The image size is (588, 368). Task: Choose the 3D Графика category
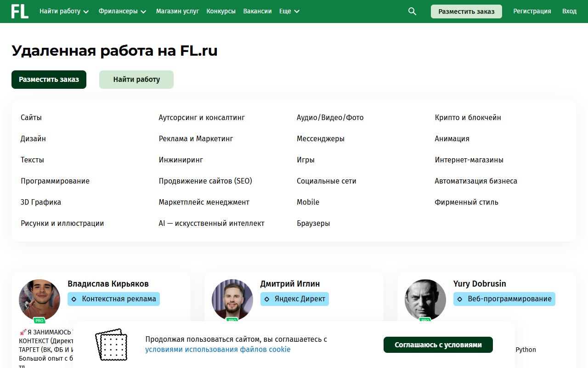point(41,202)
